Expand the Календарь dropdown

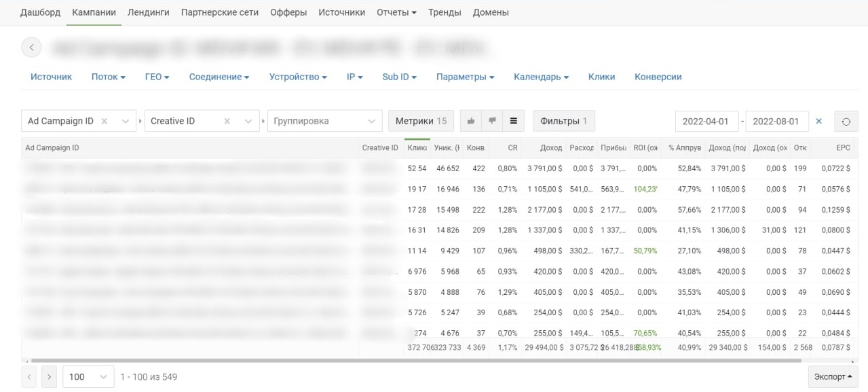(x=541, y=77)
